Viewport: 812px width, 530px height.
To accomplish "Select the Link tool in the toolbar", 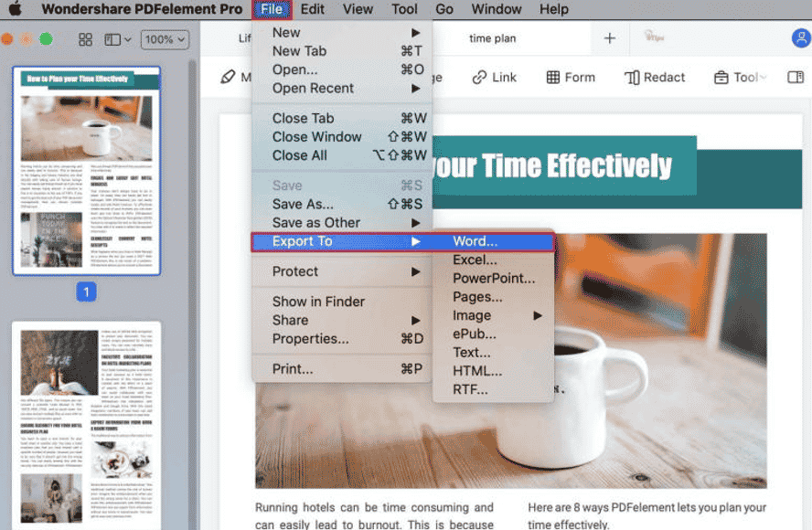I will click(494, 77).
